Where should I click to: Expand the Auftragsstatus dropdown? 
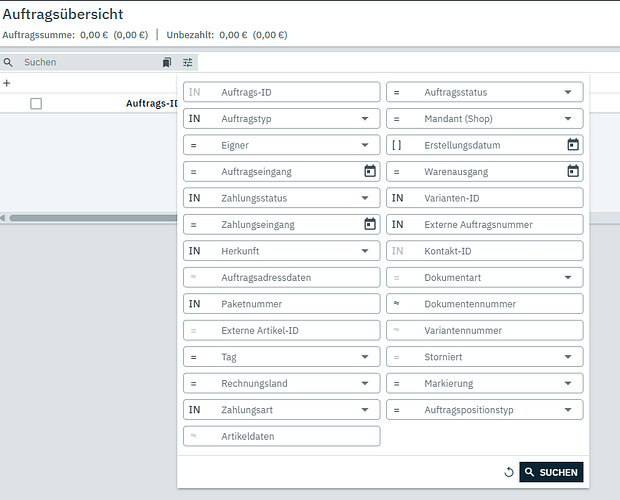568,92
